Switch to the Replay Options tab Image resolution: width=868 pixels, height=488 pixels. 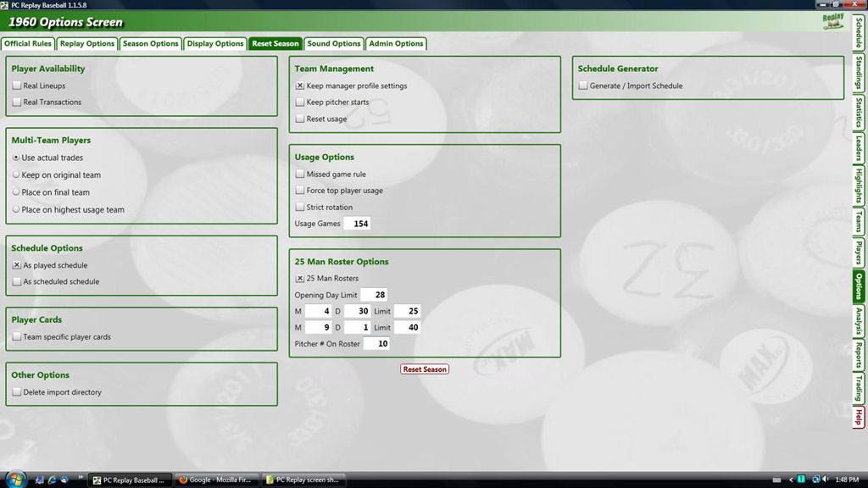click(87, 43)
